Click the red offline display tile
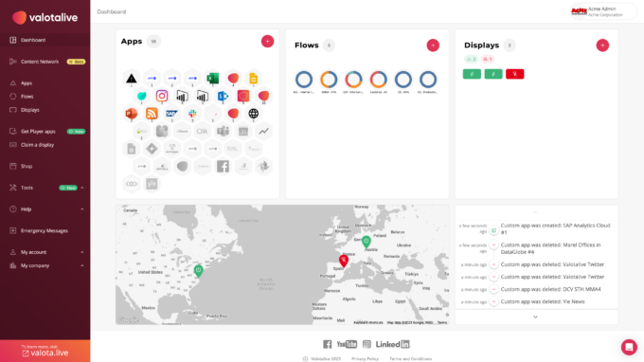Screen dimensions: 644x362 [514, 74]
